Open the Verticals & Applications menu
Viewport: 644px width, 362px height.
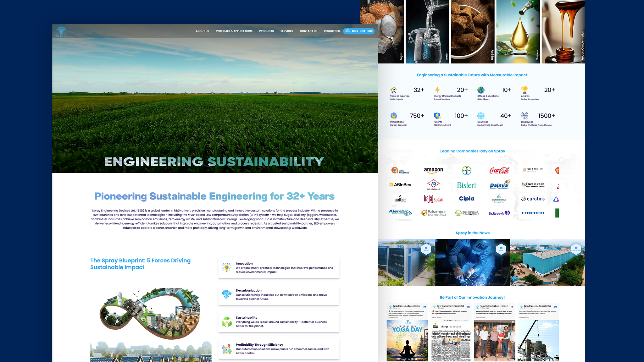(234, 31)
